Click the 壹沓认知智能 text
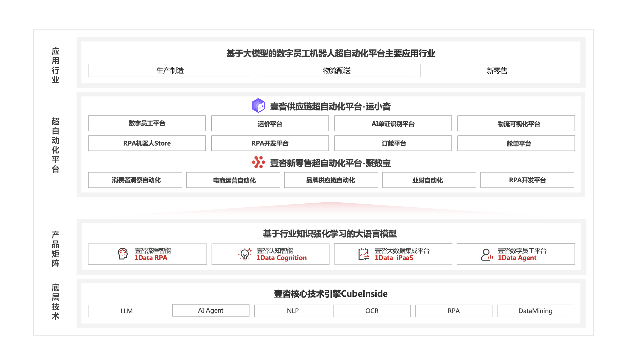This screenshot has width=626, height=364. (275, 251)
